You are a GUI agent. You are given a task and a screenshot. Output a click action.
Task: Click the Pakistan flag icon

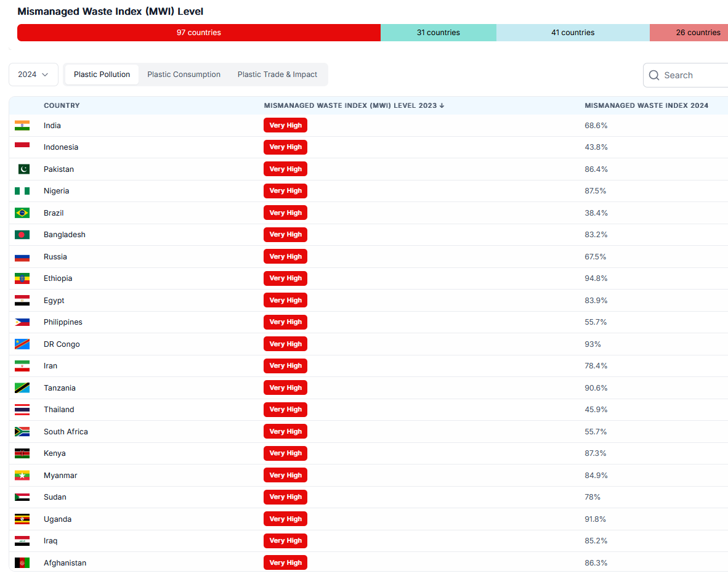(x=23, y=169)
